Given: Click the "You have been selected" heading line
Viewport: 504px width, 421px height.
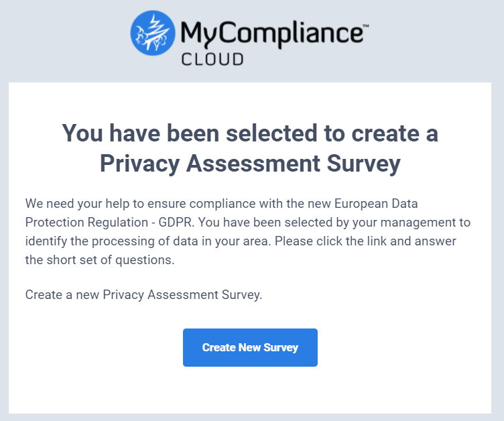Looking at the screenshot, I should click(250, 133).
